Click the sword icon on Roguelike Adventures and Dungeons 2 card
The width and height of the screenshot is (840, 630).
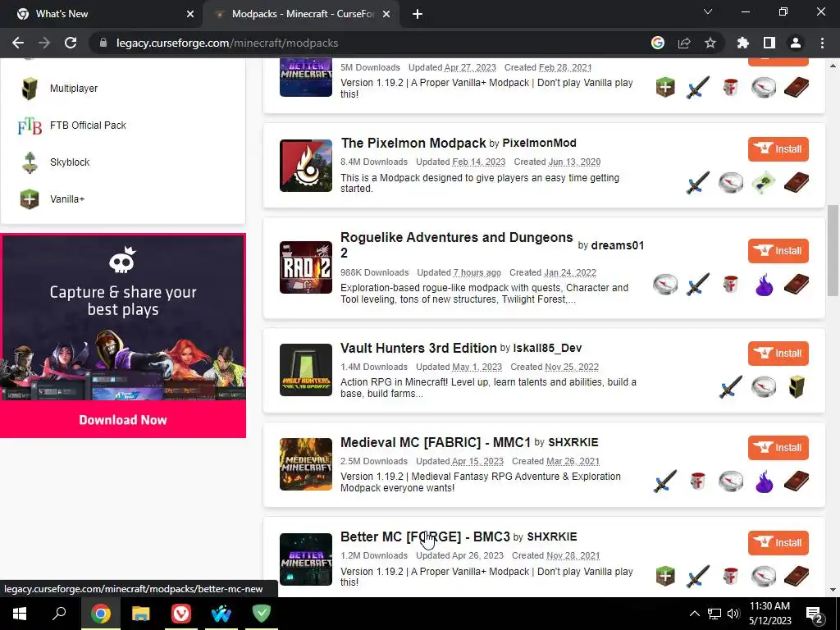point(698,285)
